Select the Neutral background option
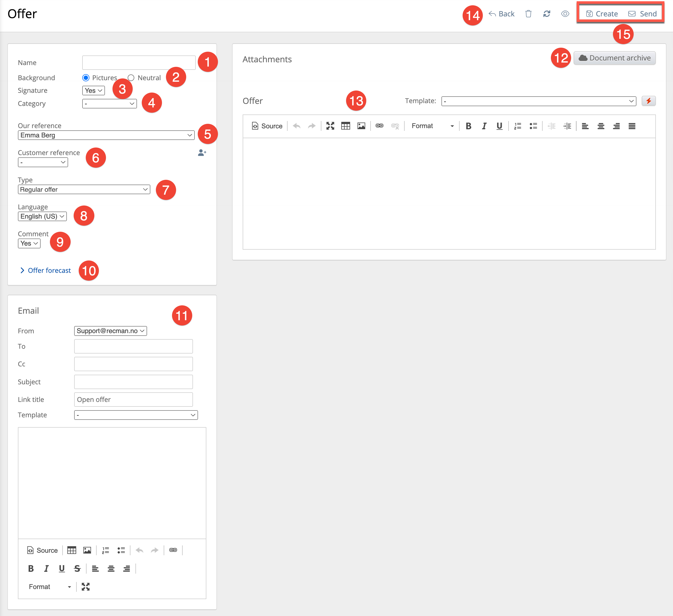The image size is (673, 616). tap(131, 78)
